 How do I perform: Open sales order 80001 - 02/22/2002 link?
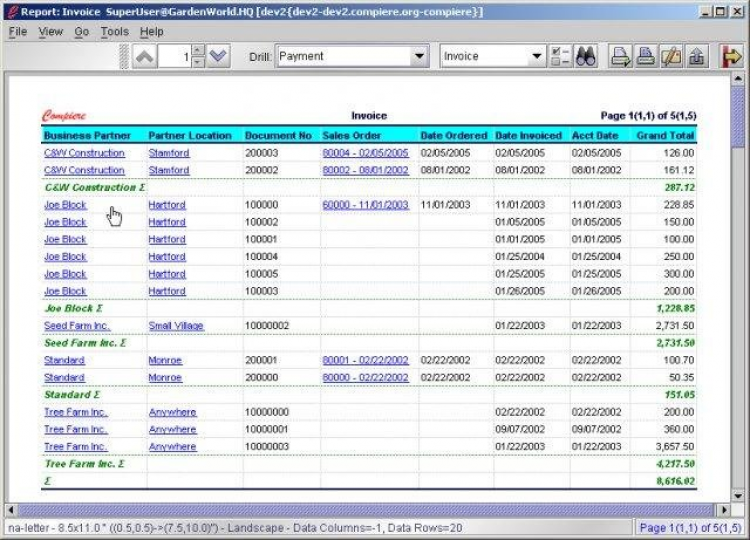click(x=365, y=360)
